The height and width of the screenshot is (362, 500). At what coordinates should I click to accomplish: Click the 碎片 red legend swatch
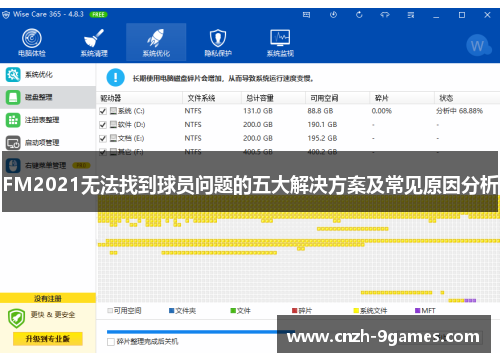[294, 311]
